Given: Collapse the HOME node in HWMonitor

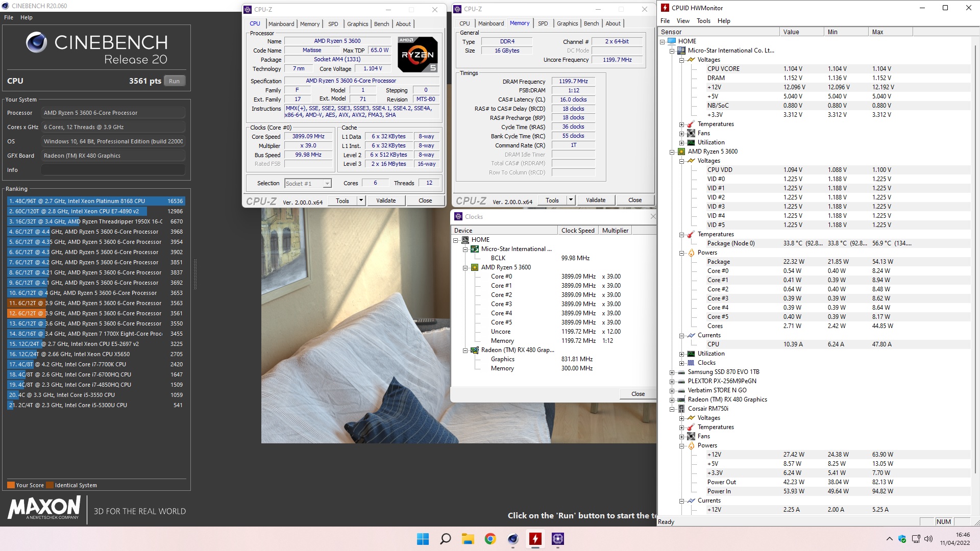Looking at the screenshot, I should [663, 41].
